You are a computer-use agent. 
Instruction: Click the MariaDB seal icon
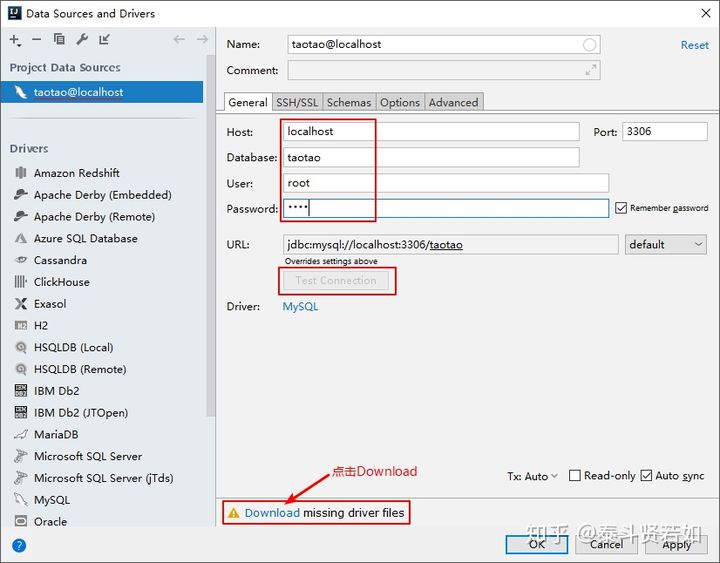(21, 434)
